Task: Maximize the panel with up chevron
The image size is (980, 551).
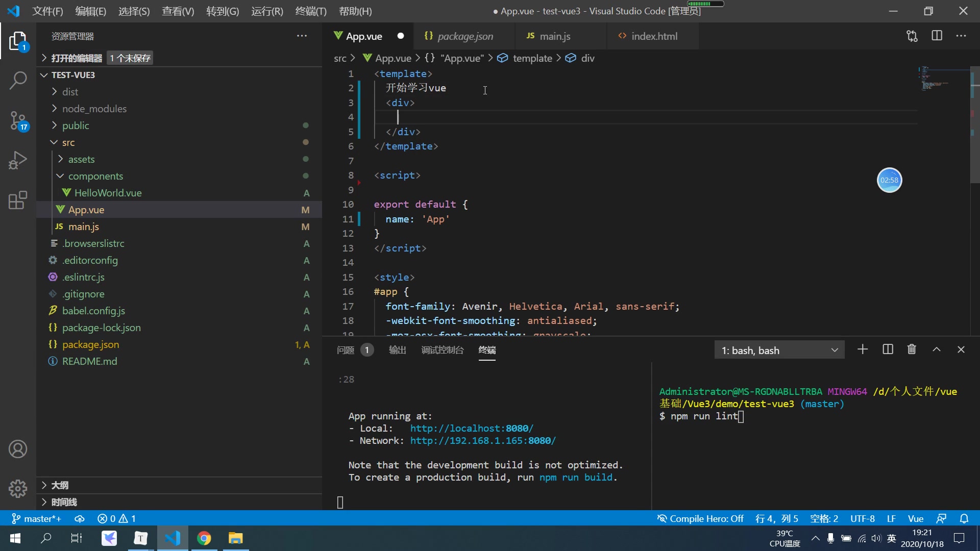Action: click(937, 349)
